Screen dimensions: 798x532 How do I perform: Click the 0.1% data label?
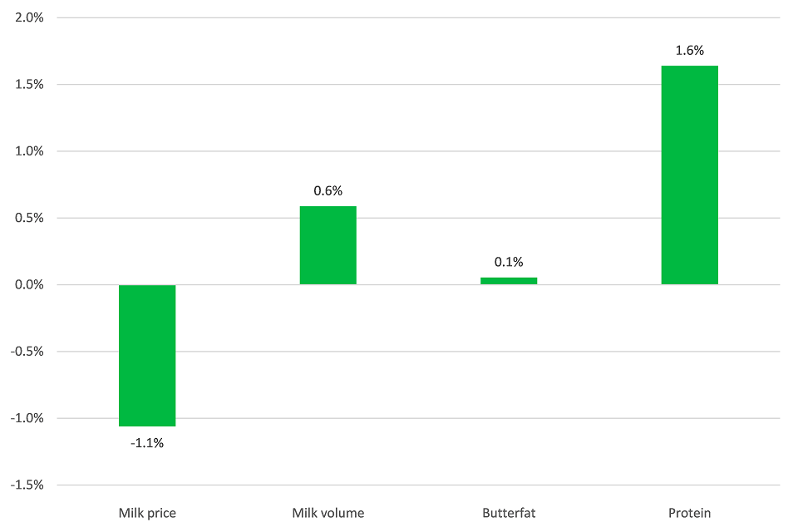click(x=509, y=262)
